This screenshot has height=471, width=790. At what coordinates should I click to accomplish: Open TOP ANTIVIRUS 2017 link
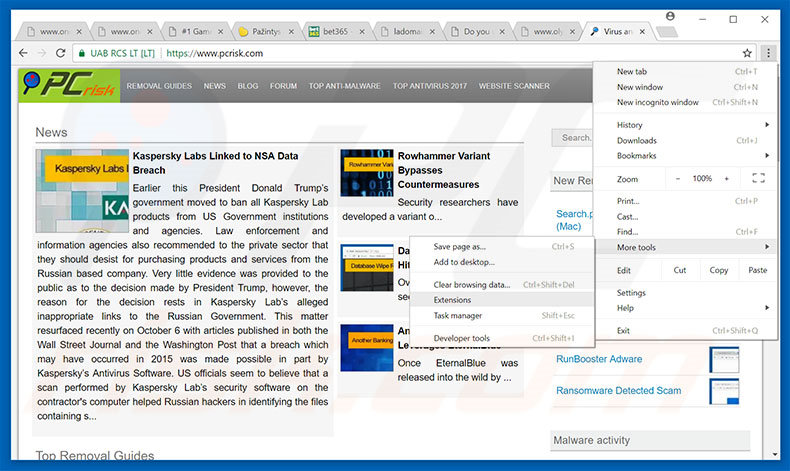[430, 86]
